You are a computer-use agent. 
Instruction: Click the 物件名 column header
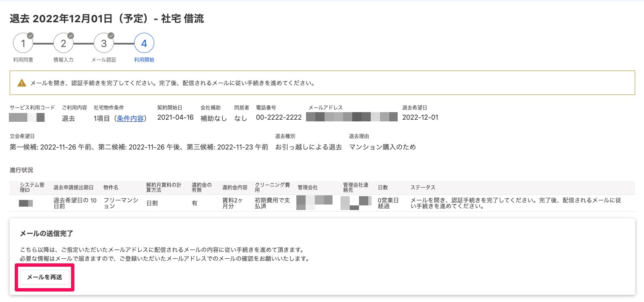coord(111,187)
